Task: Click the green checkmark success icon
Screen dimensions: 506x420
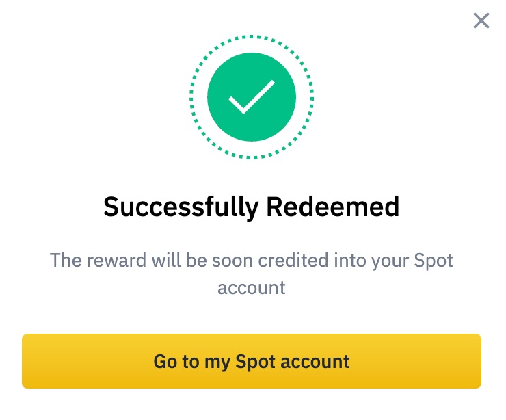Action: (x=252, y=97)
